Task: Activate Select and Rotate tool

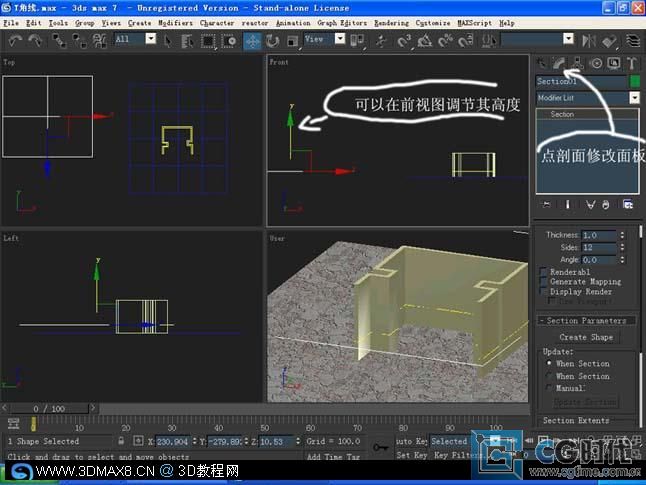Action: click(272, 41)
